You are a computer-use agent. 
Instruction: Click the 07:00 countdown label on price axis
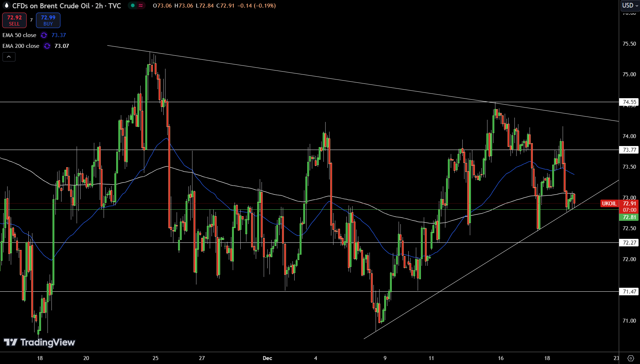pos(630,210)
